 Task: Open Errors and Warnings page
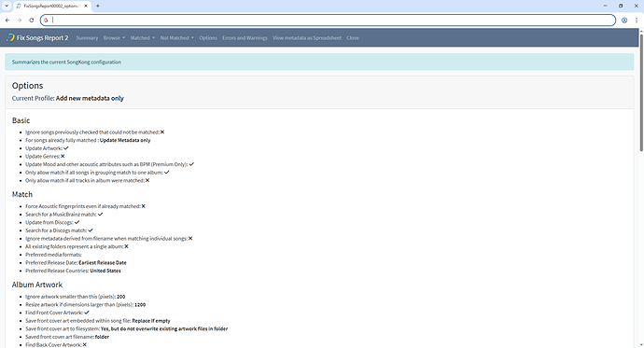(245, 37)
